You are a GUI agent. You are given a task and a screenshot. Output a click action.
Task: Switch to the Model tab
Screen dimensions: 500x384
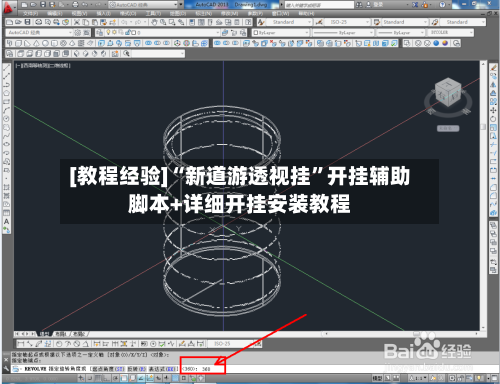[x=44, y=334]
